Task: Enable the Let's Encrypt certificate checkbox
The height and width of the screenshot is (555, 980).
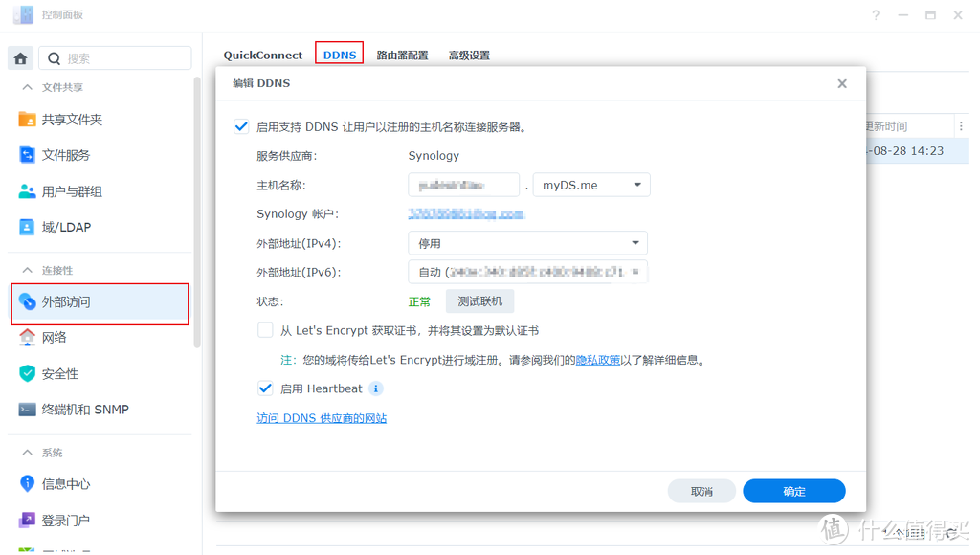Action: point(265,330)
